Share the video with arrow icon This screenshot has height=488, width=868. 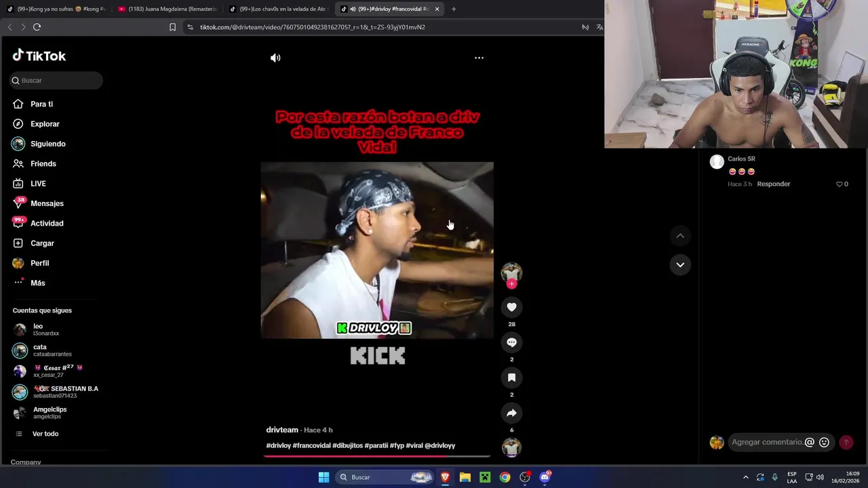tap(511, 413)
